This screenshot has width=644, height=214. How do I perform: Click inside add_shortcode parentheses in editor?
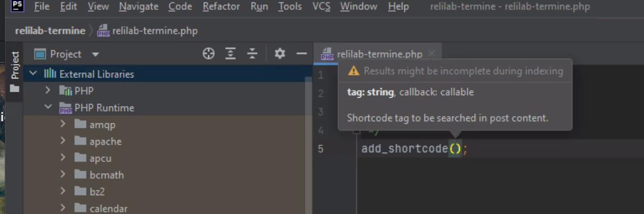point(455,148)
